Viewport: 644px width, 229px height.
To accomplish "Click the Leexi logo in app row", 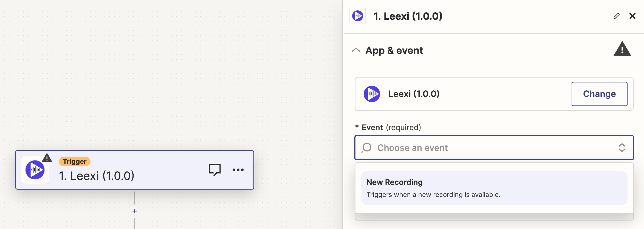I will click(372, 94).
